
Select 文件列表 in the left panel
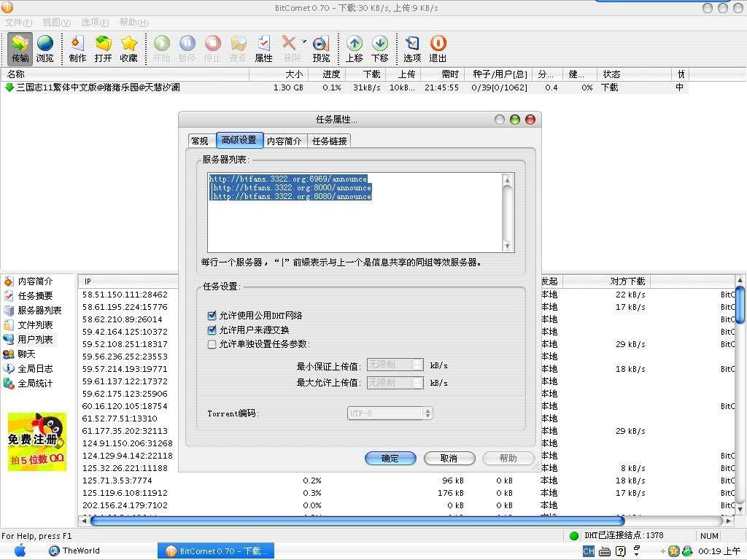(29, 324)
